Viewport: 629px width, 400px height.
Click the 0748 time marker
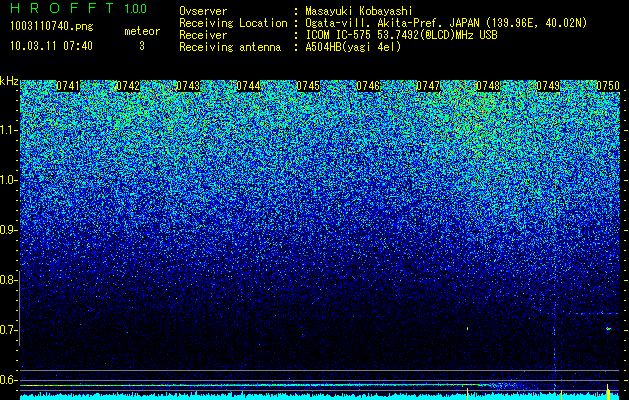(x=488, y=86)
